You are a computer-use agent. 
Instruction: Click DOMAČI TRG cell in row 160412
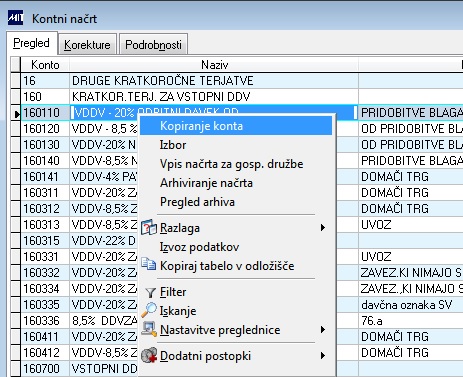(411, 353)
